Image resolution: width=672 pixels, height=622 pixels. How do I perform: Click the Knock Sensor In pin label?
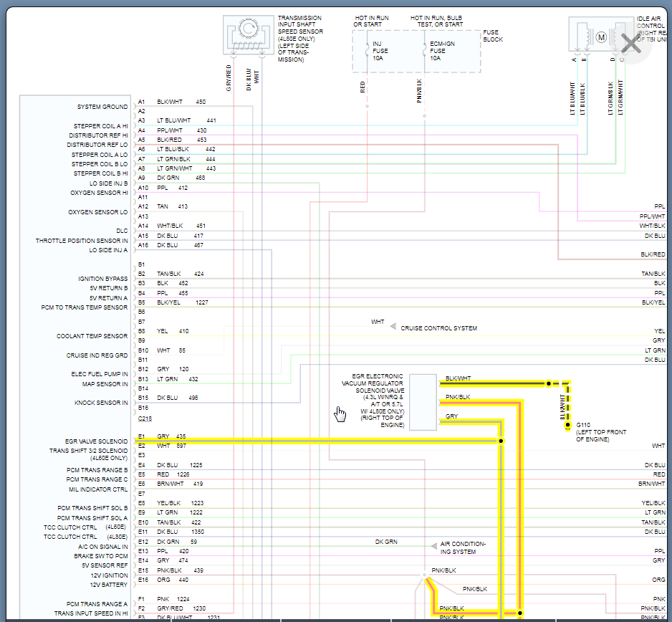101,403
